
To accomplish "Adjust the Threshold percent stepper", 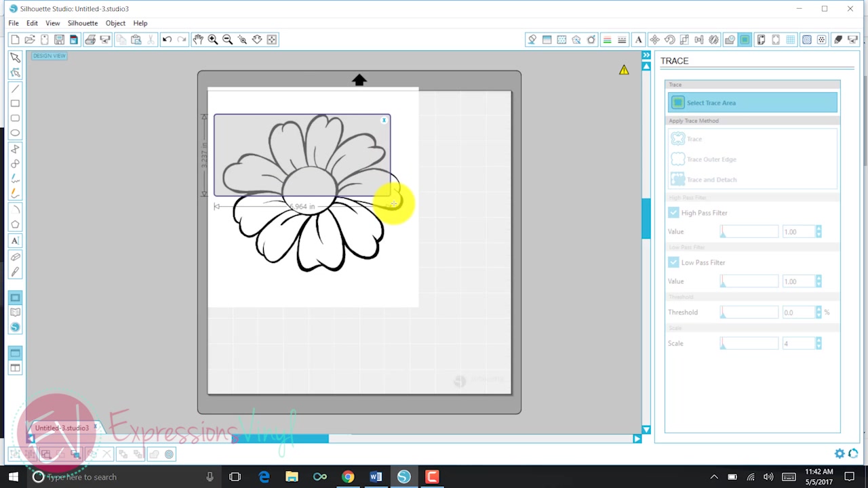I will click(818, 312).
